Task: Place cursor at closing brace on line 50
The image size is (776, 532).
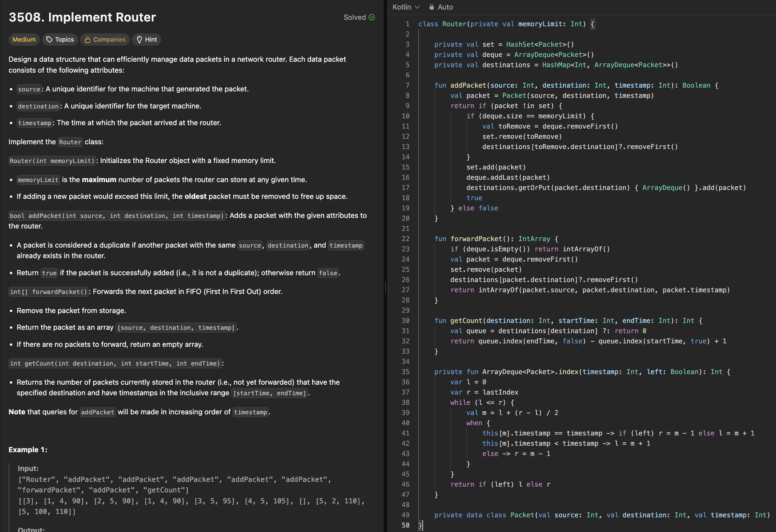Action: [x=420, y=525]
